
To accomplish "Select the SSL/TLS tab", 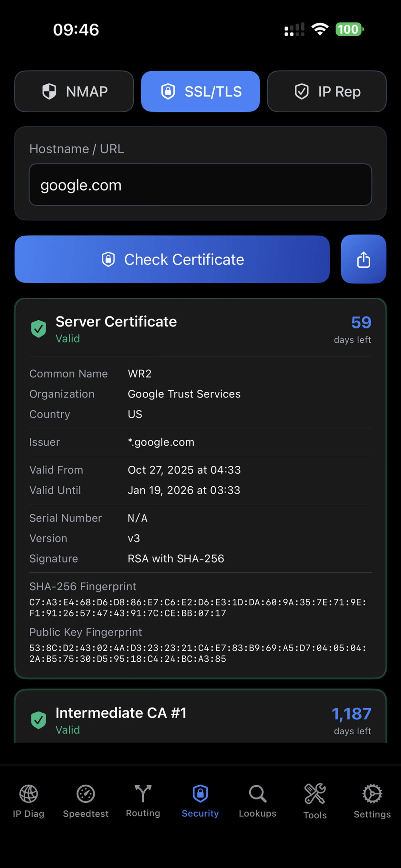I will [x=200, y=91].
